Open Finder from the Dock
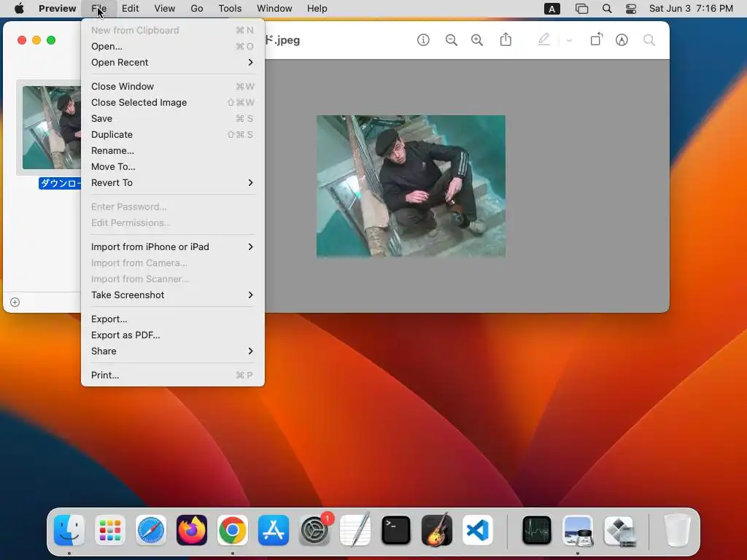747x560 pixels. click(69, 530)
